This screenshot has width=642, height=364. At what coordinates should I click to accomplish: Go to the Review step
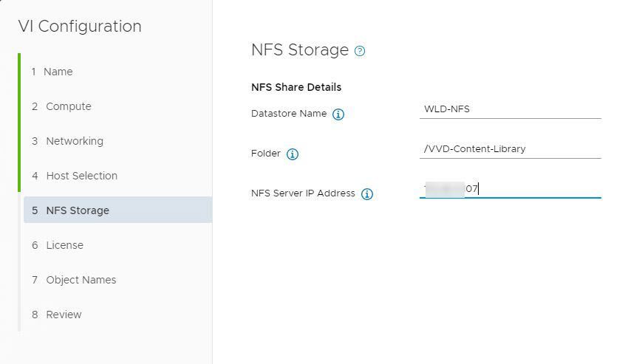(64, 315)
